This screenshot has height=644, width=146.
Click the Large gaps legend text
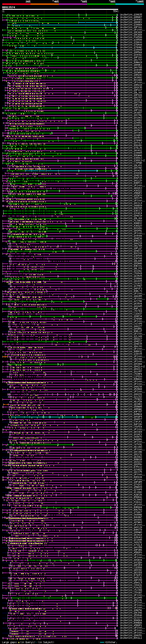click(28, 642)
